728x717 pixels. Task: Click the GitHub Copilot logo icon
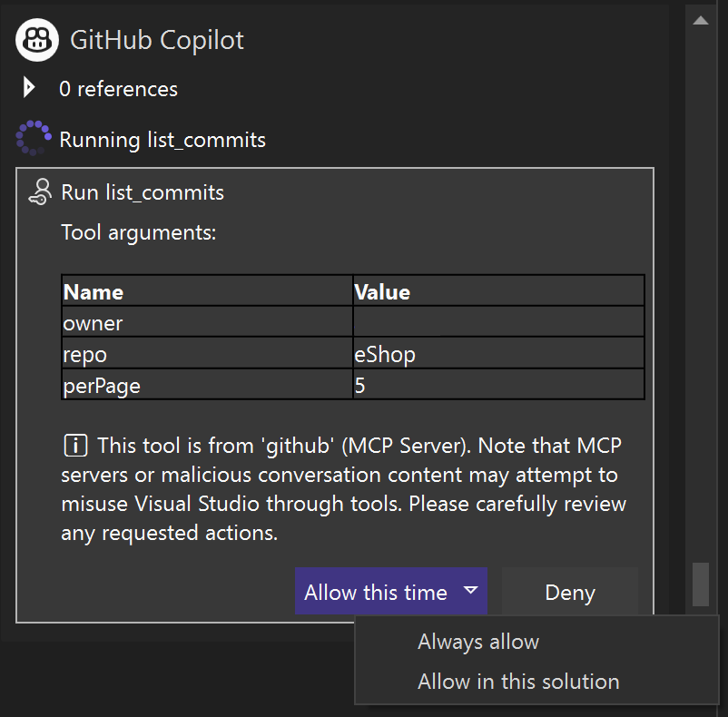(36, 39)
